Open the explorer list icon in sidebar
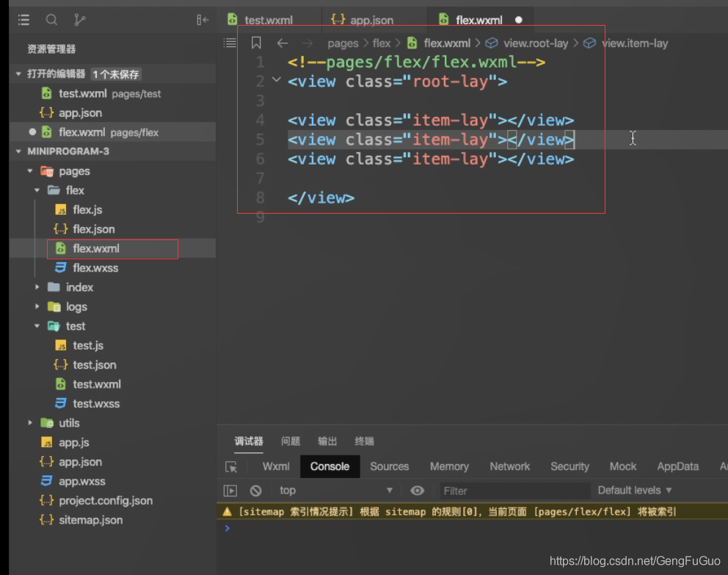 click(x=23, y=20)
